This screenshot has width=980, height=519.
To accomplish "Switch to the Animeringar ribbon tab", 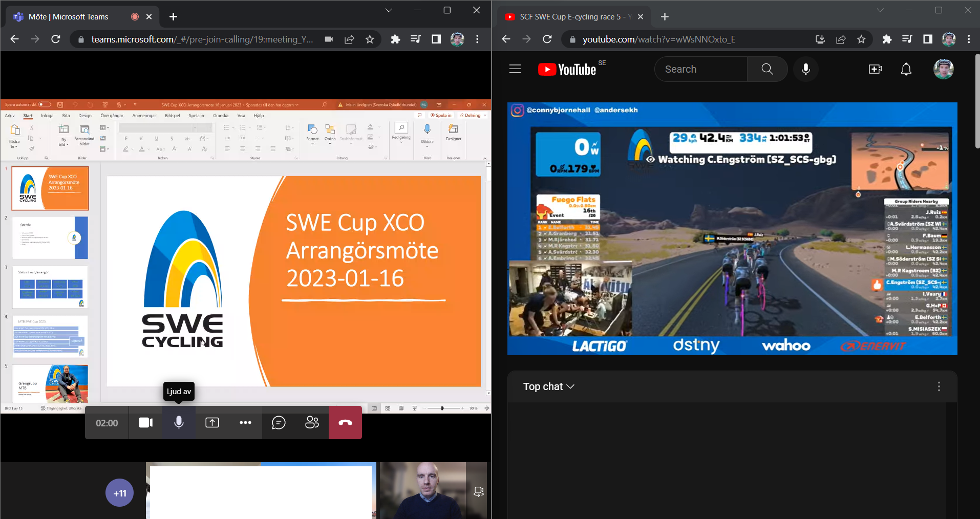I will point(144,116).
